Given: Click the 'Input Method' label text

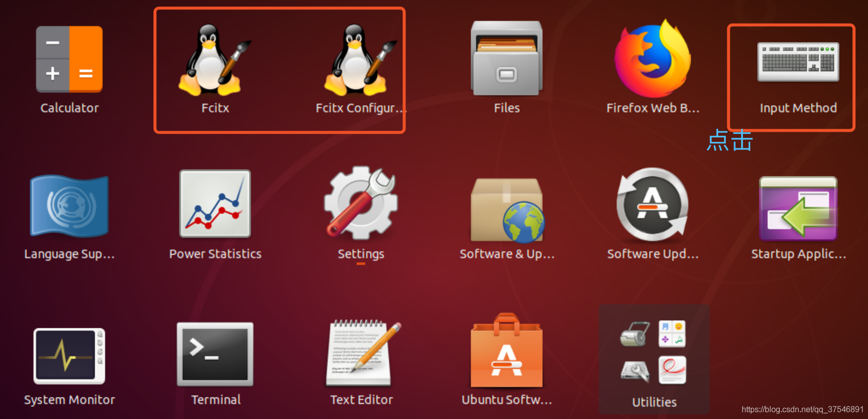Looking at the screenshot, I should (798, 108).
